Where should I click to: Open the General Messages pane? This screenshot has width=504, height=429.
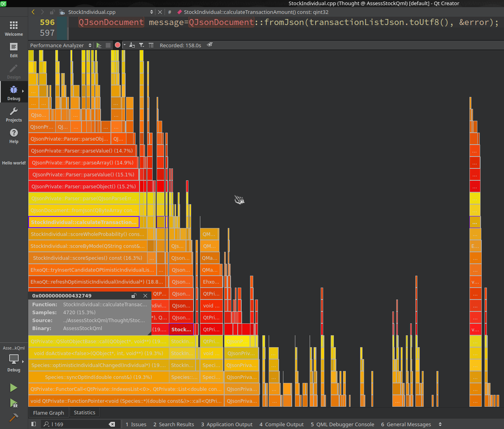[x=406, y=424]
